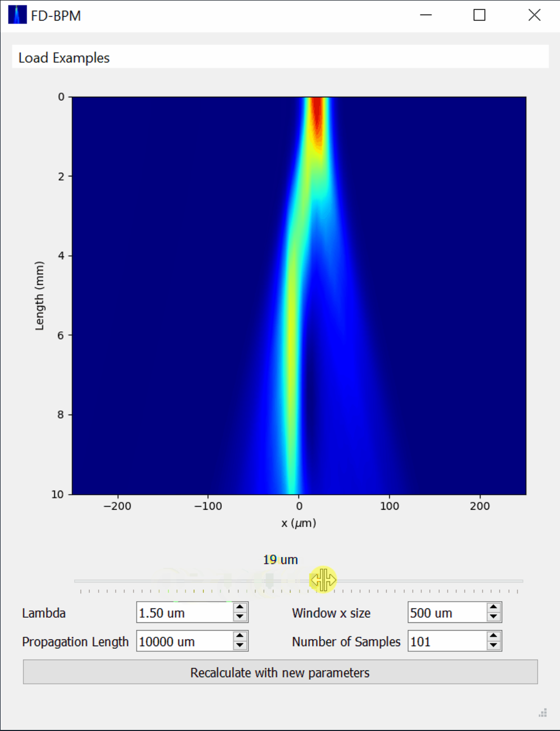Decrease the Window x size value

pyautogui.click(x=492, y=617)
